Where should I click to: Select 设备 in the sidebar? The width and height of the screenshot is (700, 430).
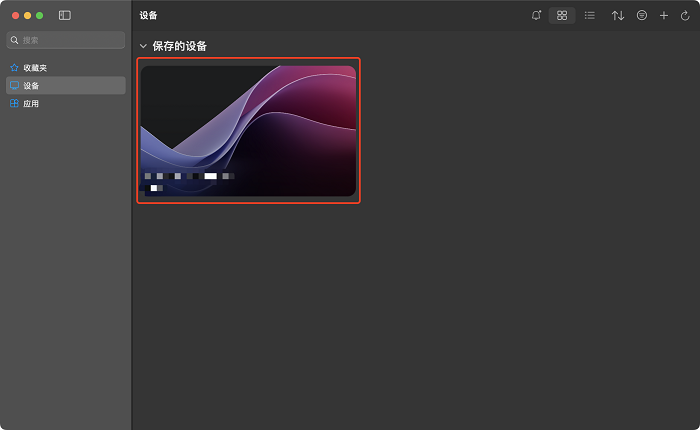pyautogui.click(x=31, y=86)
